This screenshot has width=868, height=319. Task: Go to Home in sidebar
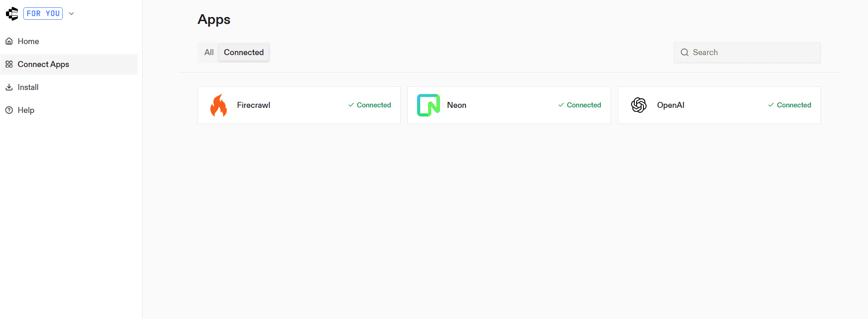tap(69, 41)
